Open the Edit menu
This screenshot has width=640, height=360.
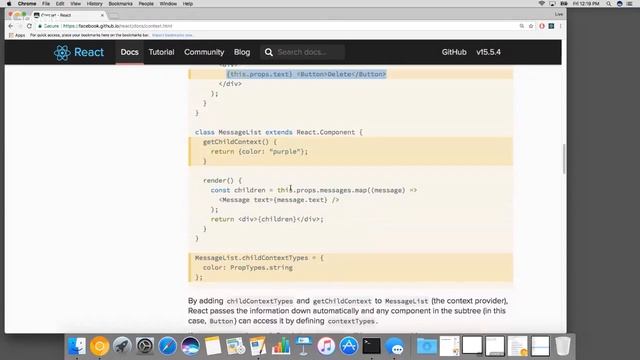pyautogui.click(x=60, y=4)
